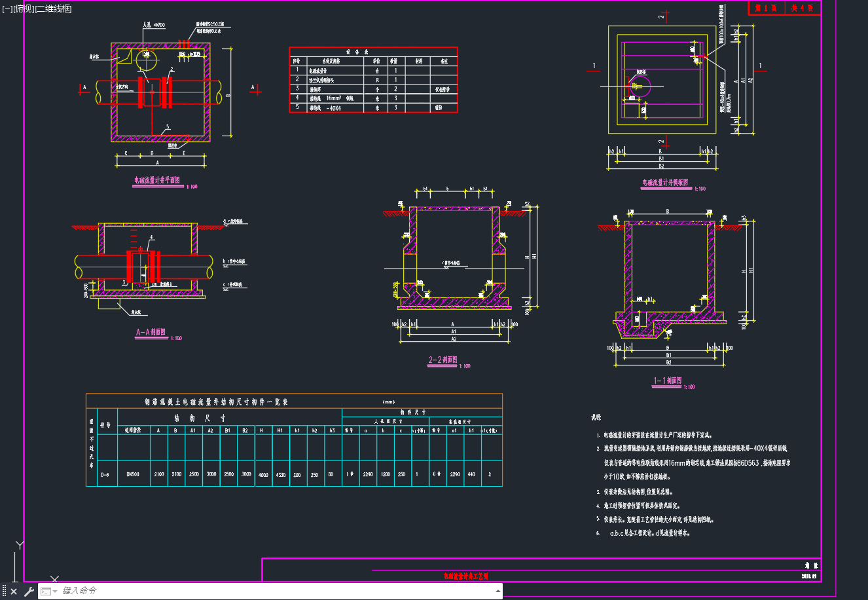The width and height of the screenshot is (868, 600).
Task: Select the 电磁流量计井平面图 drawing title
Action: coord(157,180)
